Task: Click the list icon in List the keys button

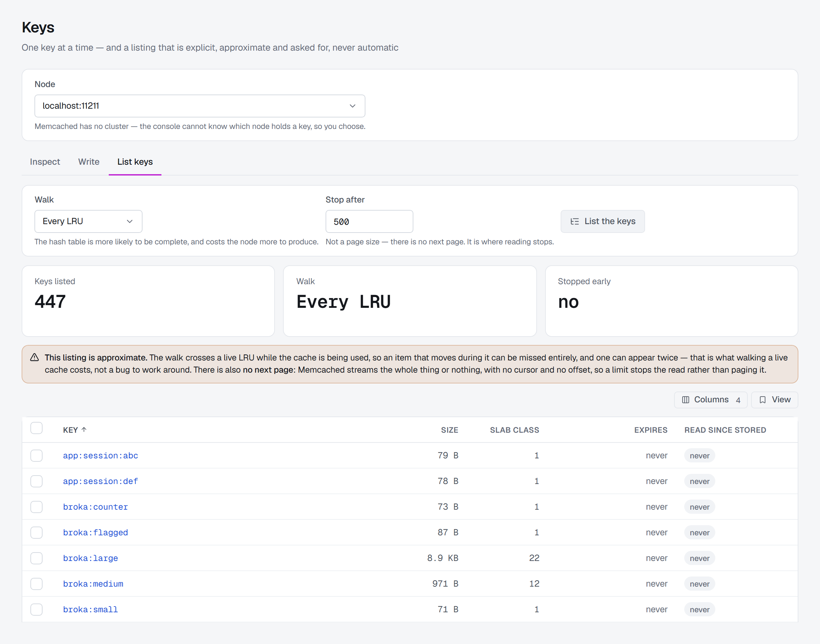Action: tap(574, 221)
